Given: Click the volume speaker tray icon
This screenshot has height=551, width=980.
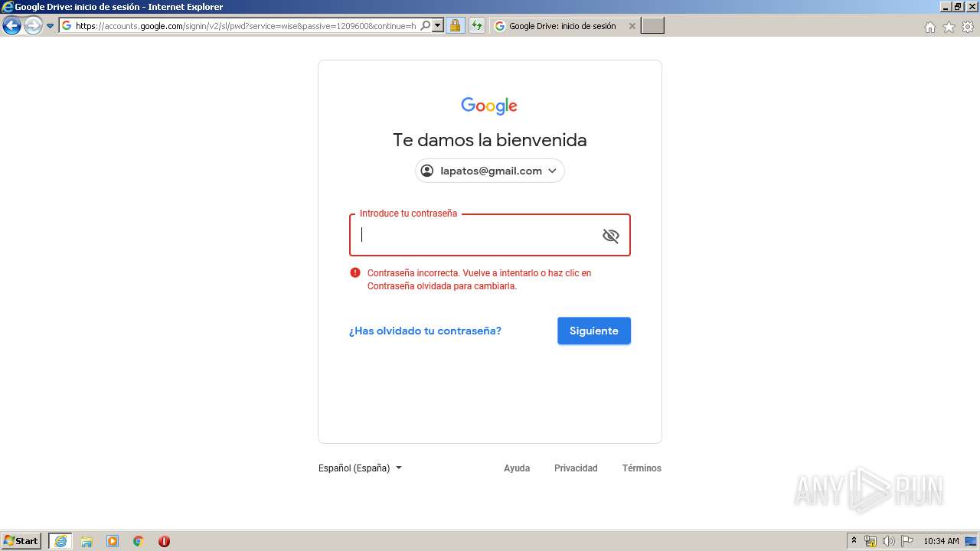Looking at the screenshot, I should click(889, 541).
